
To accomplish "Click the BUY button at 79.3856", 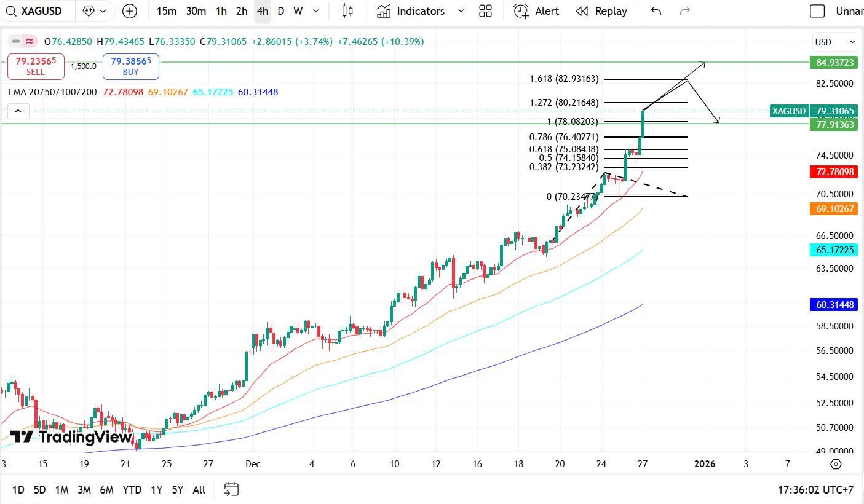I will (x=131, y=66).
